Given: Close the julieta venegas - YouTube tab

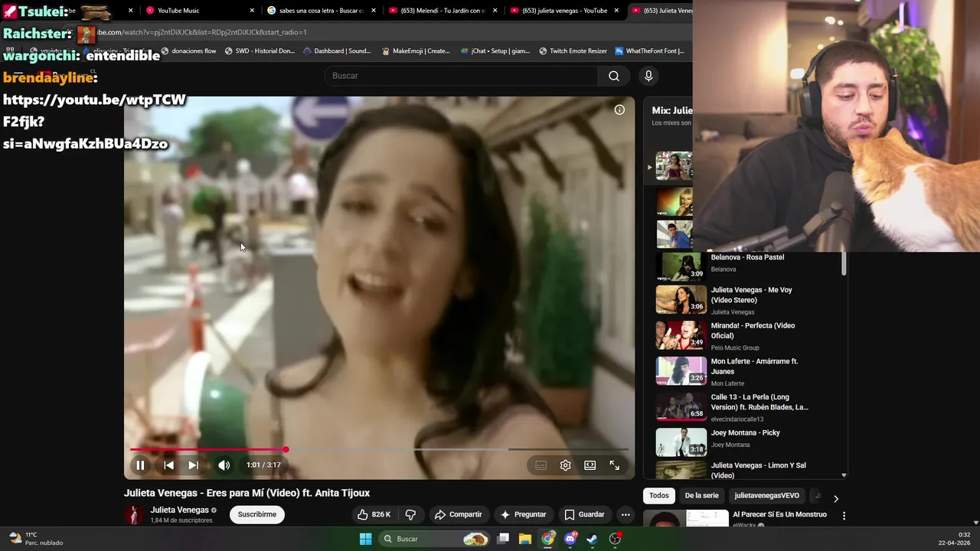Looking at the screenshot, I should (616, 11).
